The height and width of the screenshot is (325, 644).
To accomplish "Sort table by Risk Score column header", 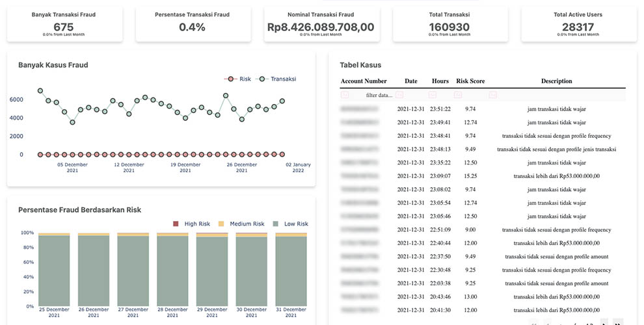I will pos(470,81).
